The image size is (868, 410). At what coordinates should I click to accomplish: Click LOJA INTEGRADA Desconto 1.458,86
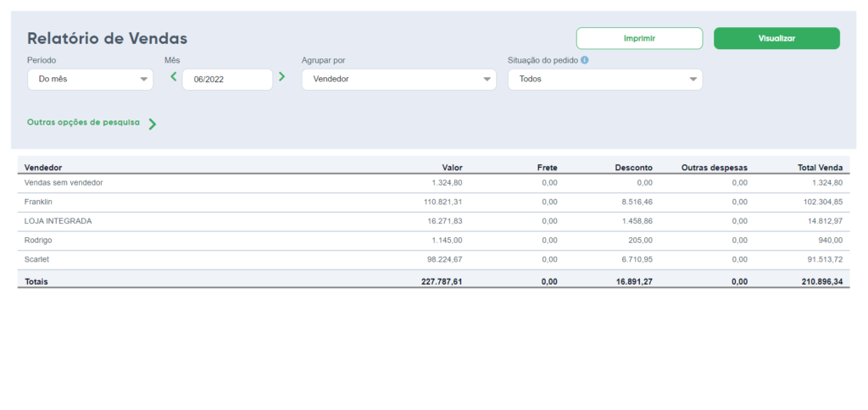(637, 221)
